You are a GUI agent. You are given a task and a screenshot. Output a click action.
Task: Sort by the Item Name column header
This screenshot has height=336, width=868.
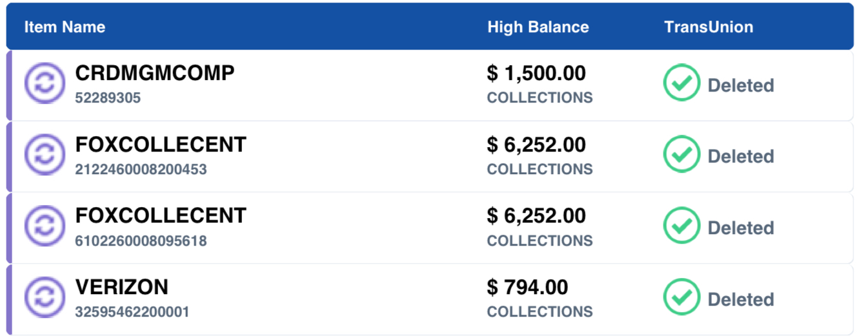coord(65,27)
